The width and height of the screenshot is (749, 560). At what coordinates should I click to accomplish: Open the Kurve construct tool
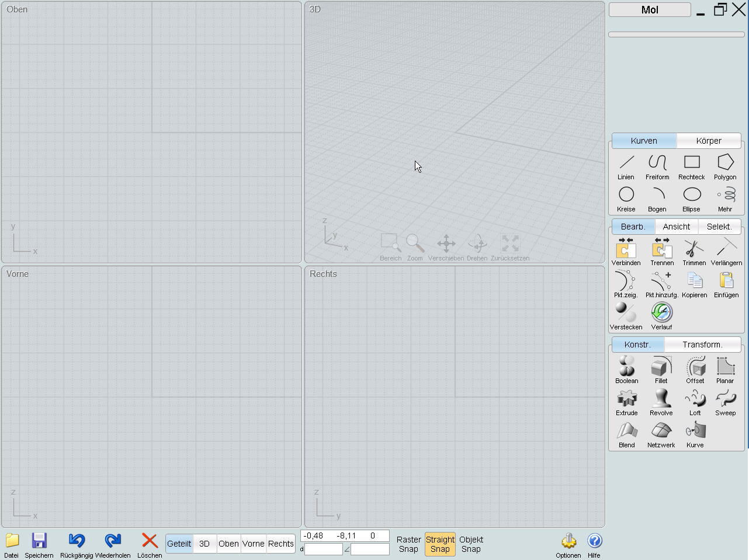click(x=695, y=434)
